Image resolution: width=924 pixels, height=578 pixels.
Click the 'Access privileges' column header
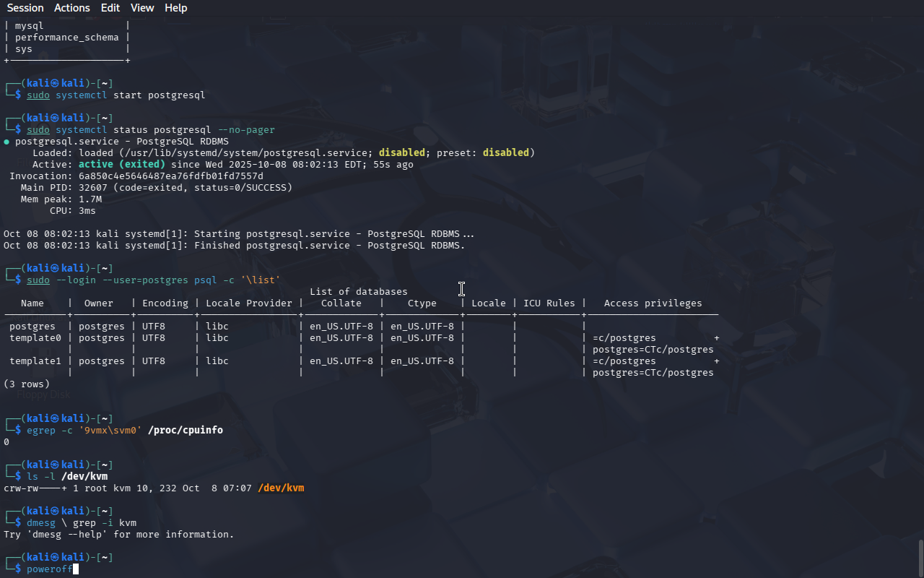click(653, 303)
